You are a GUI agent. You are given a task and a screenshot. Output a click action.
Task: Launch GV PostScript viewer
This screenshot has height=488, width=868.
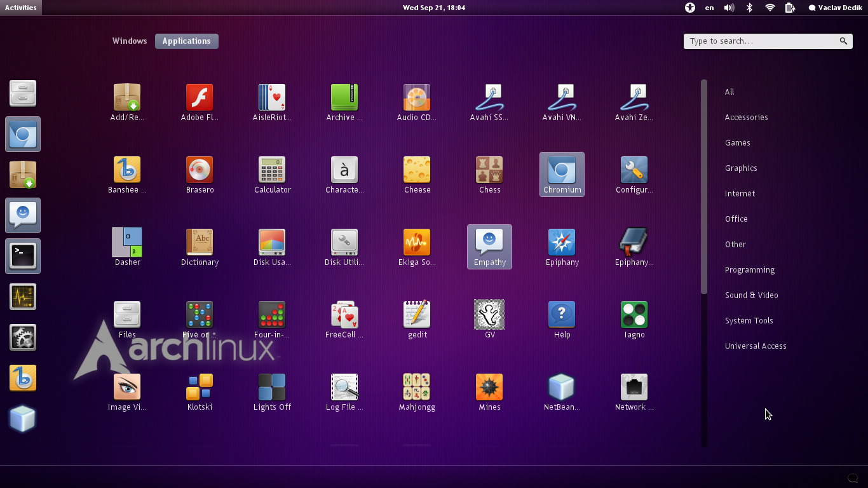click(489, 320)
